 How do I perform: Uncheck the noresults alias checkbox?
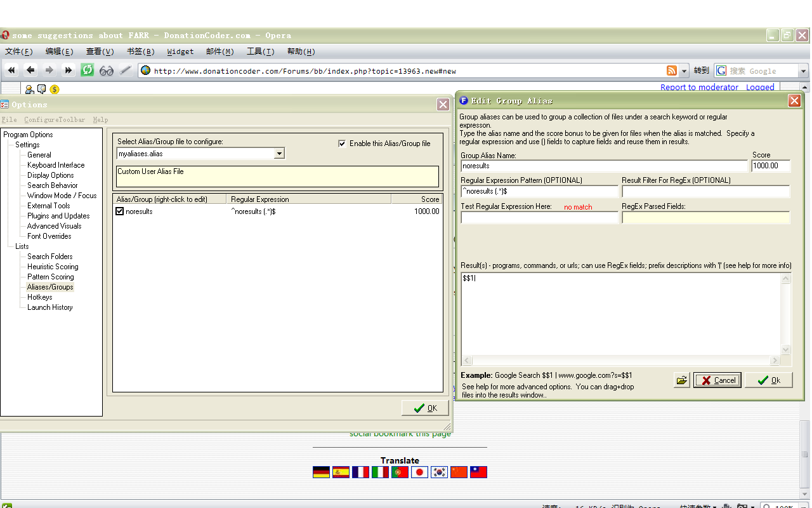click(120, 211)
